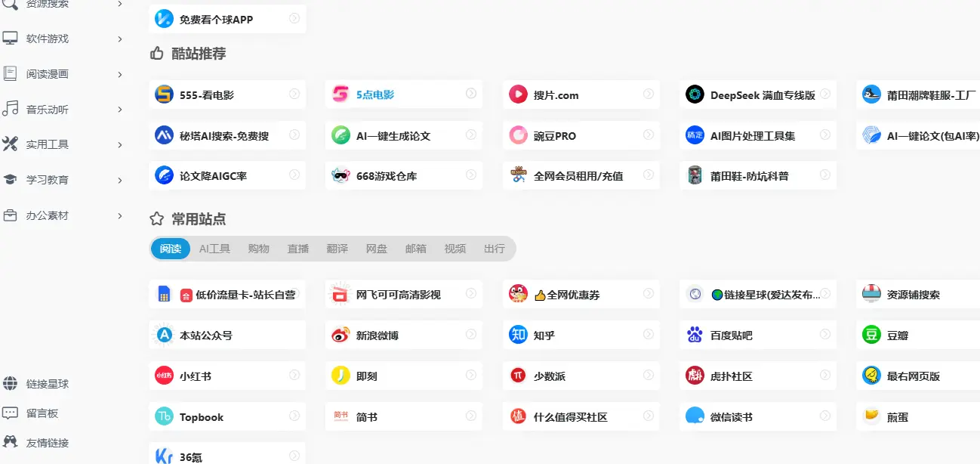Click the AI一键生成论文 green icon
The height and width of the screenshot is (464, 980).
coord(341,135)
